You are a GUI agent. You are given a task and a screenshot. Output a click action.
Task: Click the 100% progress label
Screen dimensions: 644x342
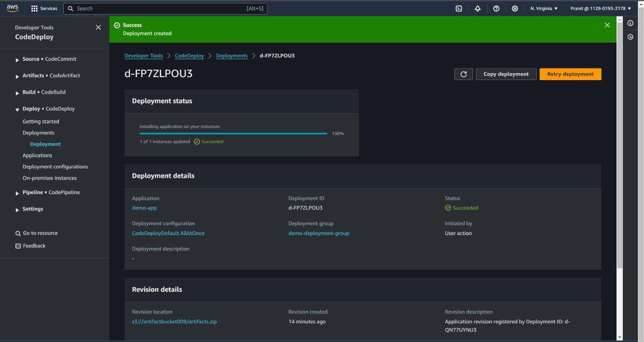[338, 134]
